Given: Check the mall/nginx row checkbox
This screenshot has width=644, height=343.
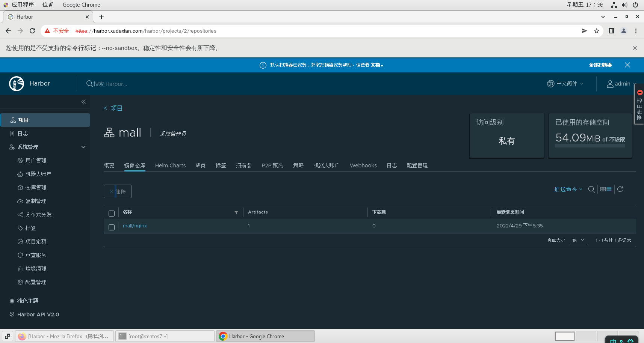Looking at the screenshot, I should [112, 227].
